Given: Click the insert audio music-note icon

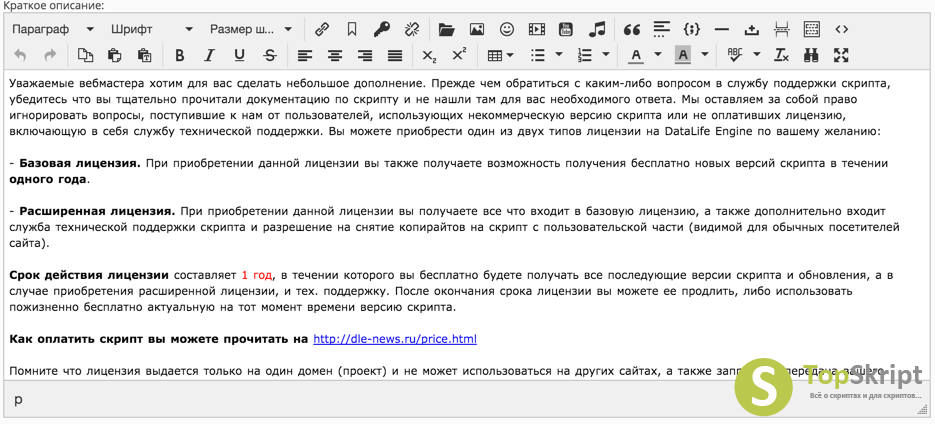Looking at the screenshot, I should pyautogui.click(x=596, y=29).
